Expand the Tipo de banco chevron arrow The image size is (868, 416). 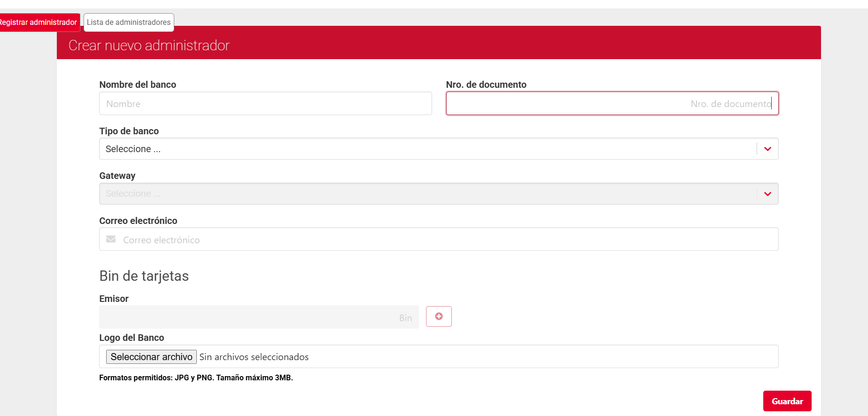pos(767,149)
